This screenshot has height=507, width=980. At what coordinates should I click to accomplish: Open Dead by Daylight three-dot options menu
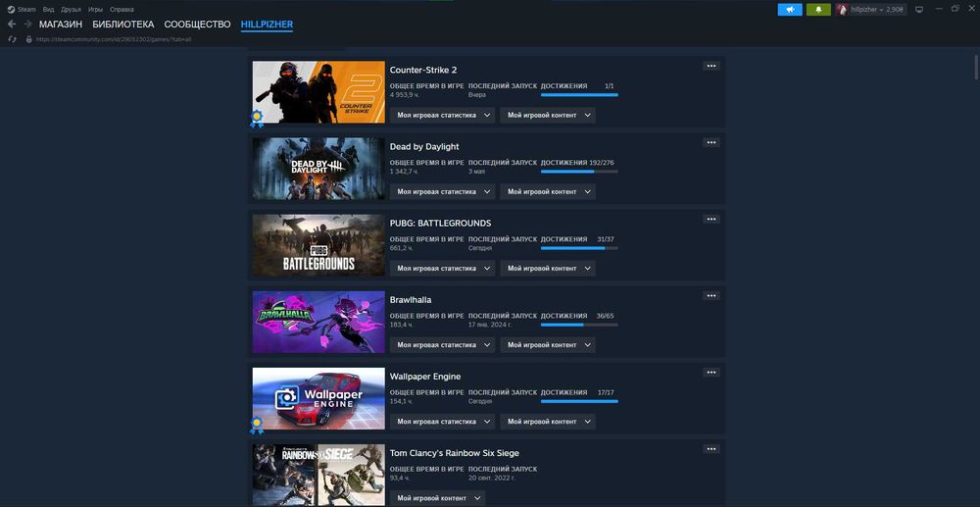click(x=711, y=142)
